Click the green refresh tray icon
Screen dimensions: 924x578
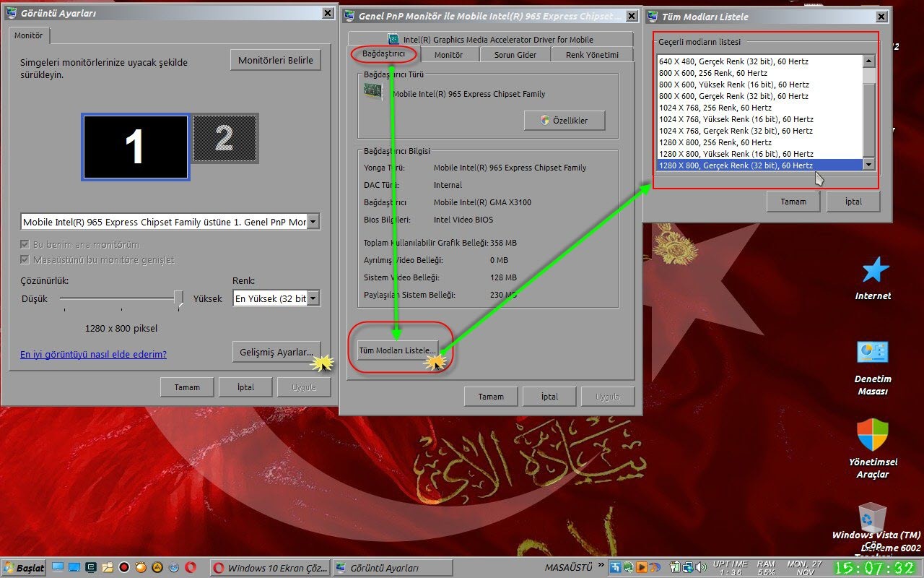[x=628, y=568]
